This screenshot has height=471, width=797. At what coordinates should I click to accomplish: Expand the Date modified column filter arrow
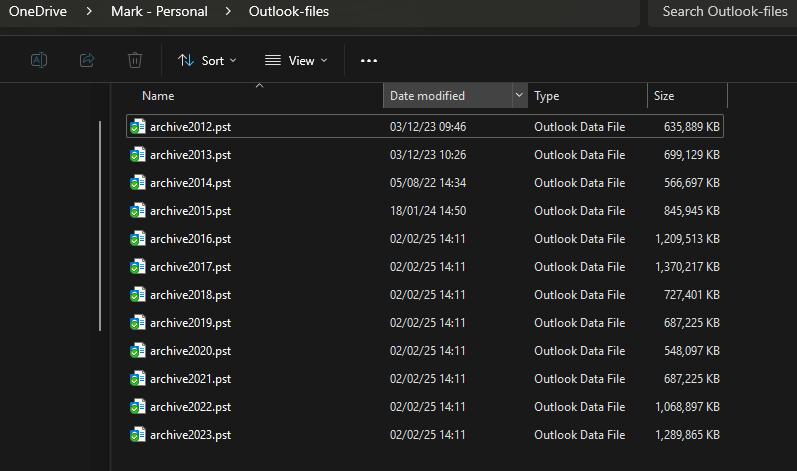point(519,95)
